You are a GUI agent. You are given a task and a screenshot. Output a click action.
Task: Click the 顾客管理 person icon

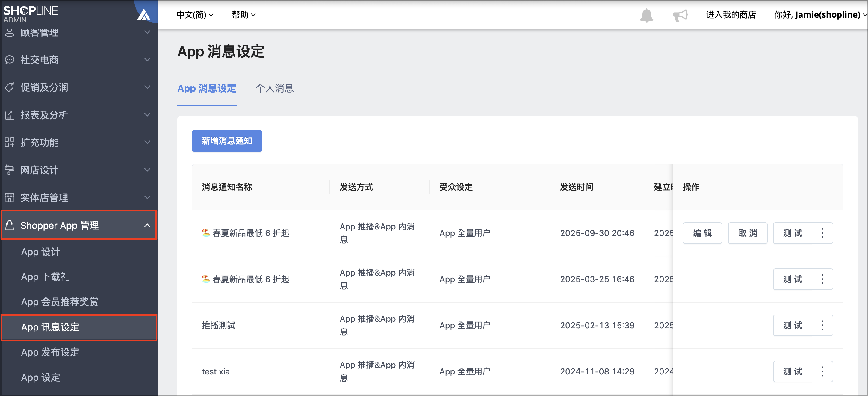point(10,33)
